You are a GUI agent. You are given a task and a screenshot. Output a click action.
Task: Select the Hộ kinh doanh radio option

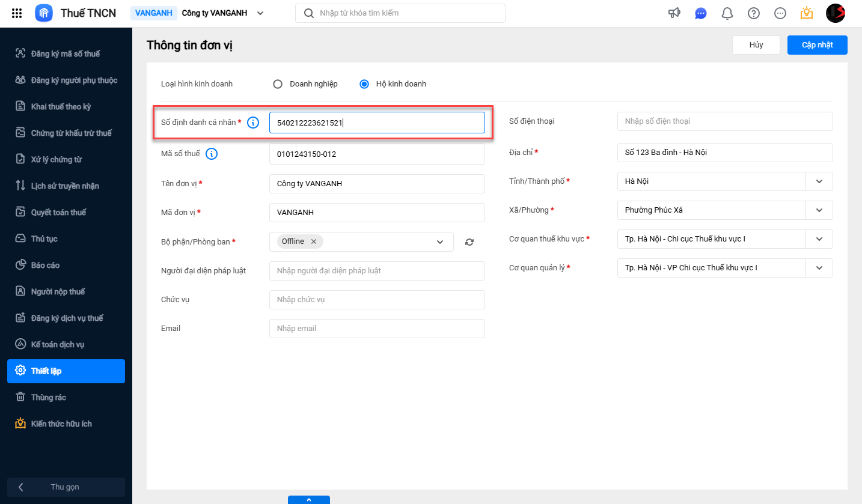364,84
